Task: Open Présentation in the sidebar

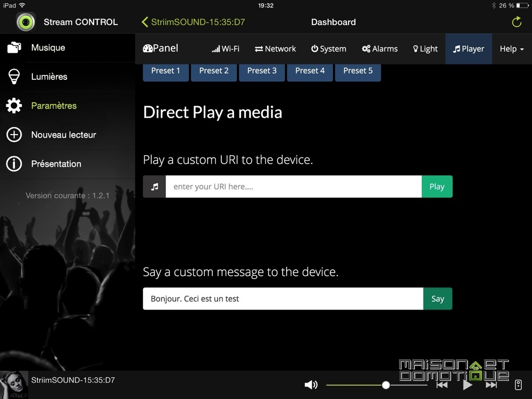Action: [68, 164]
